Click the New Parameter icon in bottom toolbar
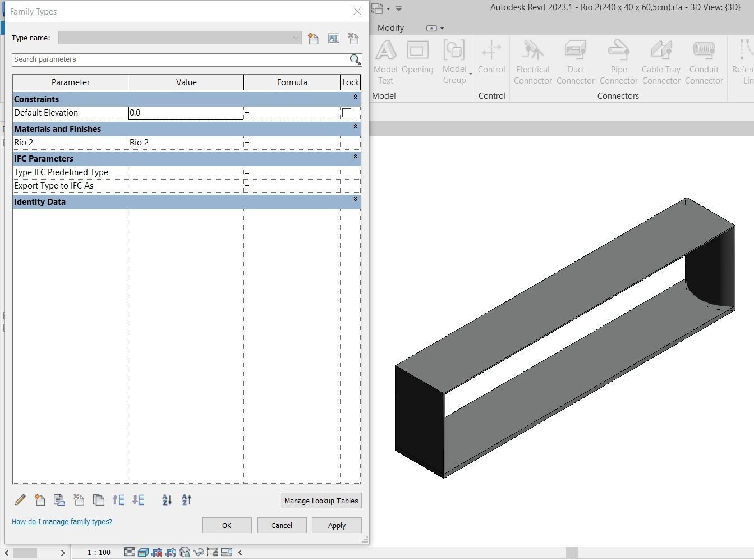Image resolution: width=754 pixels, height=560 pixels. pos(40,499)
